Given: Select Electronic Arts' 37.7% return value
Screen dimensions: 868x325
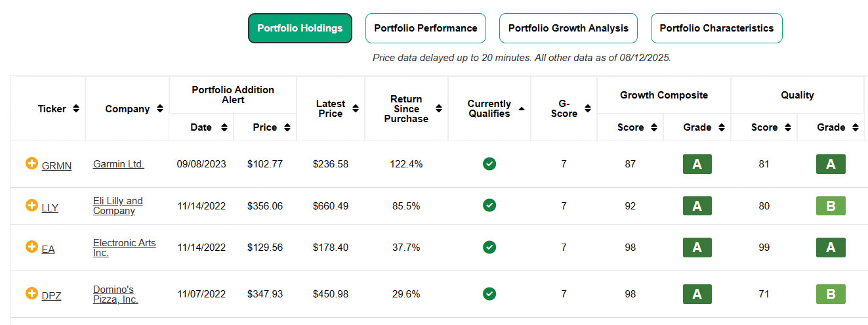Looking at the screenshot, I should pyautogui.click(x=406, y=248).
